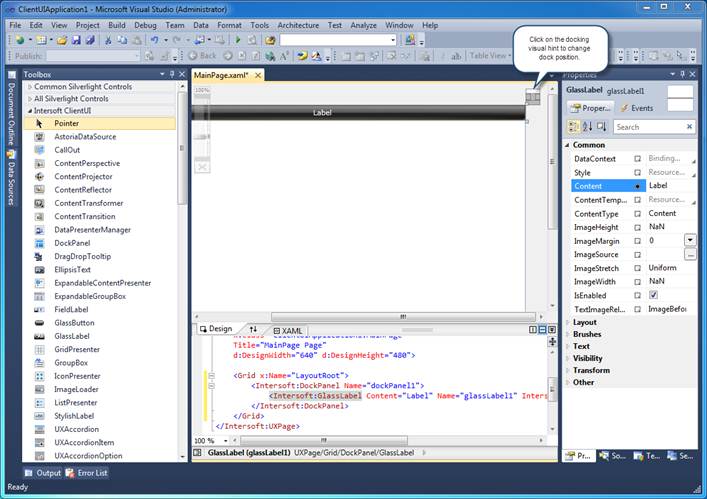Click the categorized properties view icon
Image resolution: width=707 pixels, height=499 pixels.
(573, 127)
